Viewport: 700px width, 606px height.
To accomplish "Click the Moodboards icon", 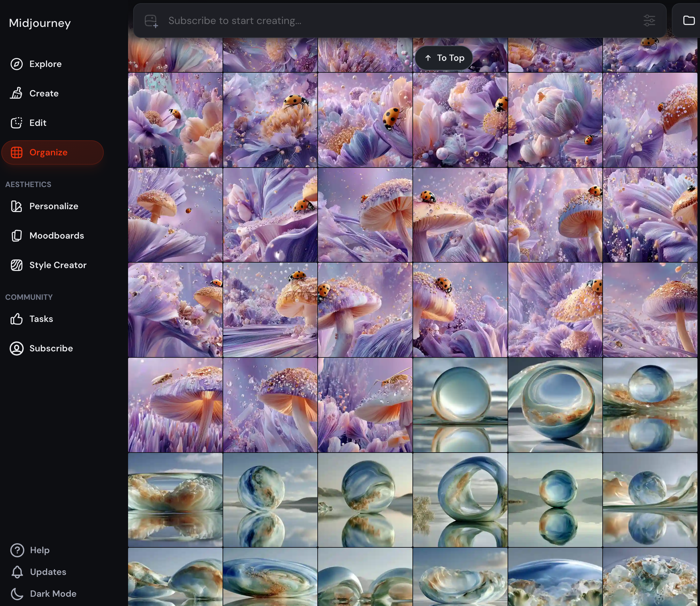I will click(16, 236).
